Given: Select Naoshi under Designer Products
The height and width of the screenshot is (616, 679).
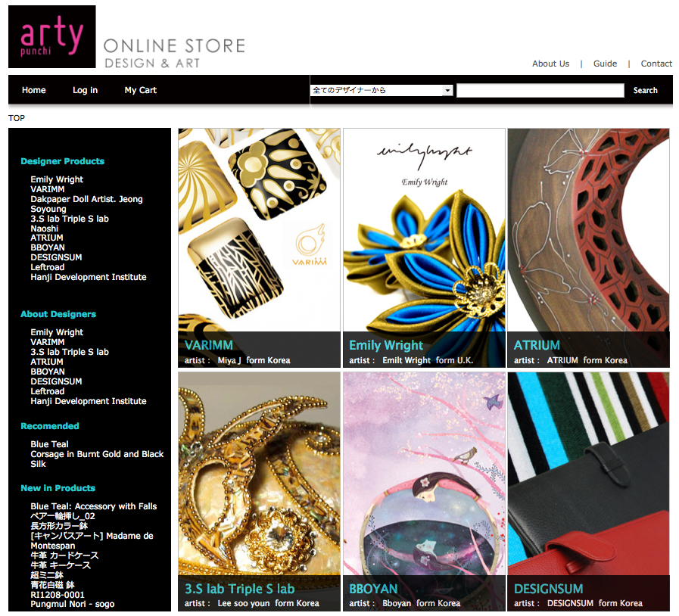Looking at the screenshot, I should (x=44, y=228).
